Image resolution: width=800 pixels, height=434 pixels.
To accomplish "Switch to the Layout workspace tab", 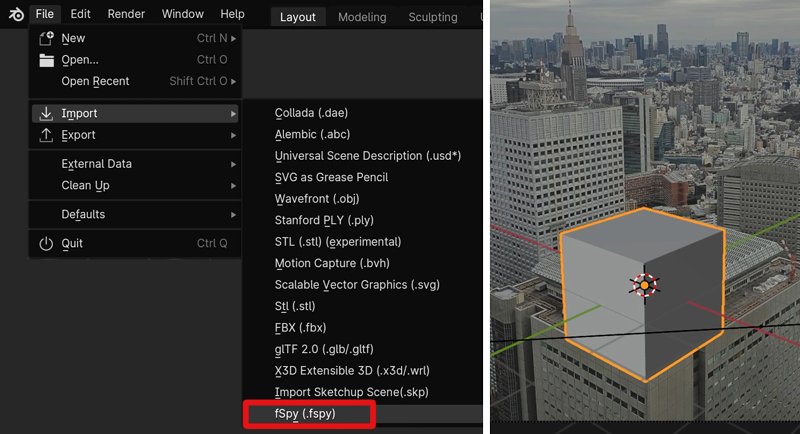I will click(x=297, y=17).
